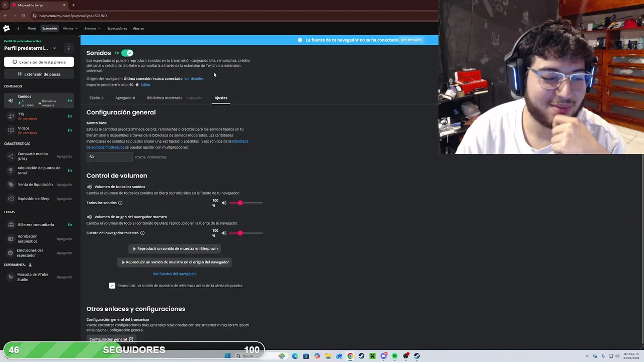This screenshot has height=362, width=644.
Task: Open Google Chrome from the taskbar
Action: [350, 356]
